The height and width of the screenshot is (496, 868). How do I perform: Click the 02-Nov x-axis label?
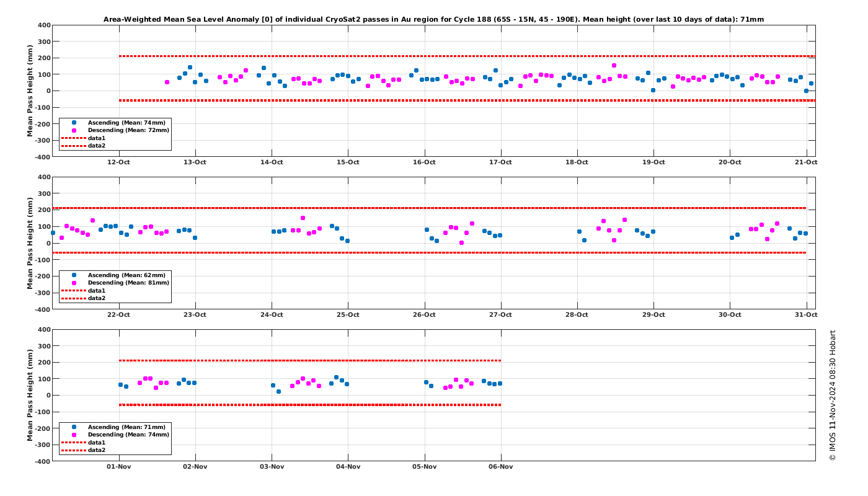(195, 467)
